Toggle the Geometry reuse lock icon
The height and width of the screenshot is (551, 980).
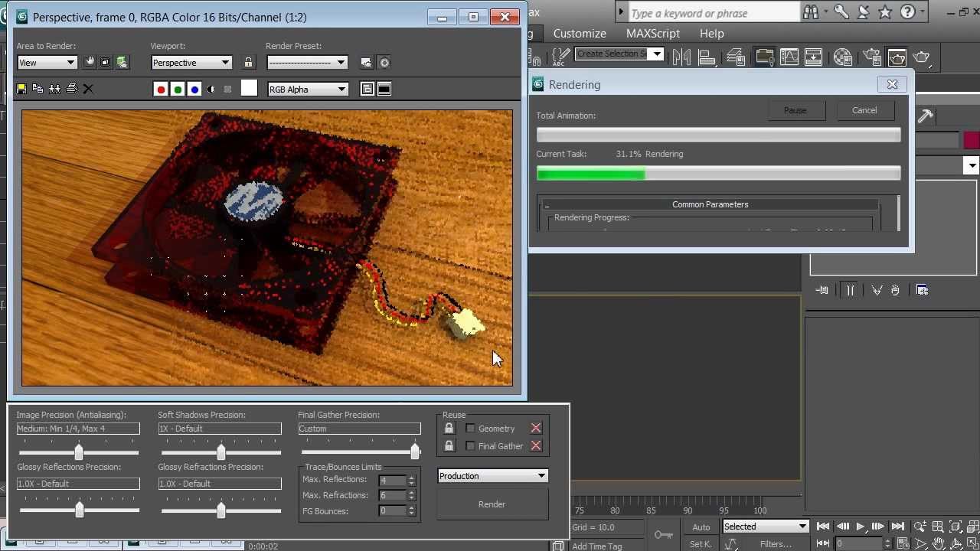[x=449, y=429]
